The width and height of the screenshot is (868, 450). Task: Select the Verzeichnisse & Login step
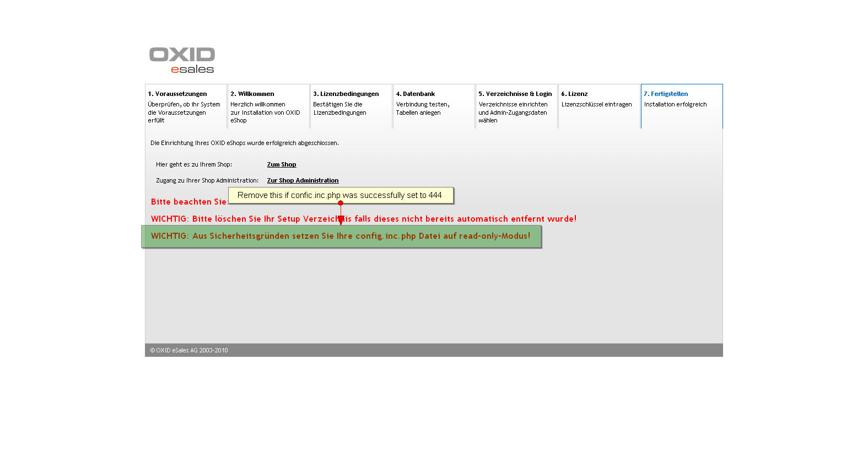(516, 106)
